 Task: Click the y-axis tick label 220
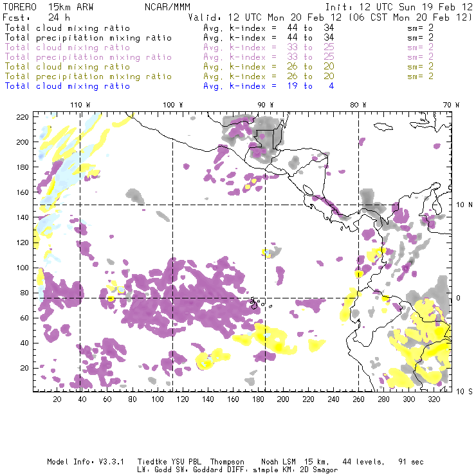pyautogui.click(x=23, y=116)
